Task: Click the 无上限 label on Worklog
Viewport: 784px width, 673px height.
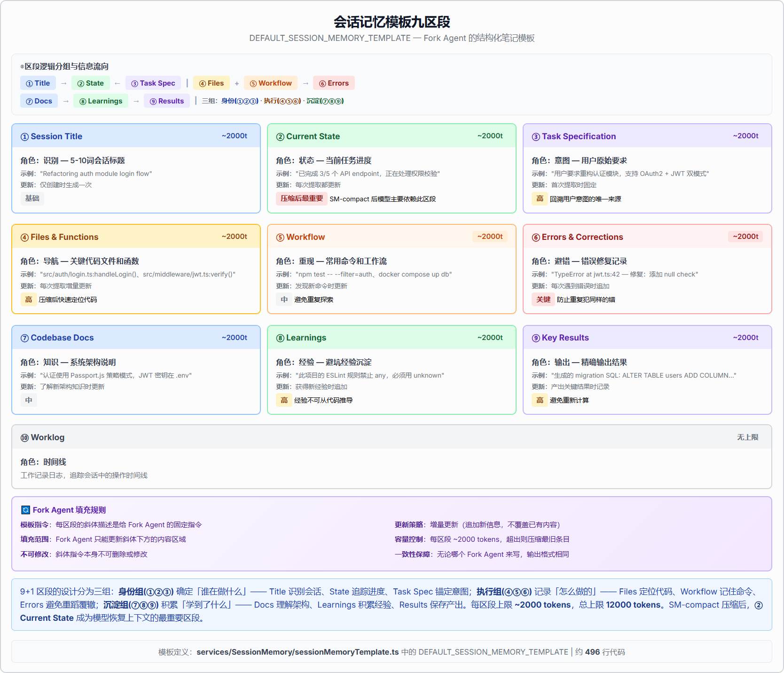Action: [748, 437]
